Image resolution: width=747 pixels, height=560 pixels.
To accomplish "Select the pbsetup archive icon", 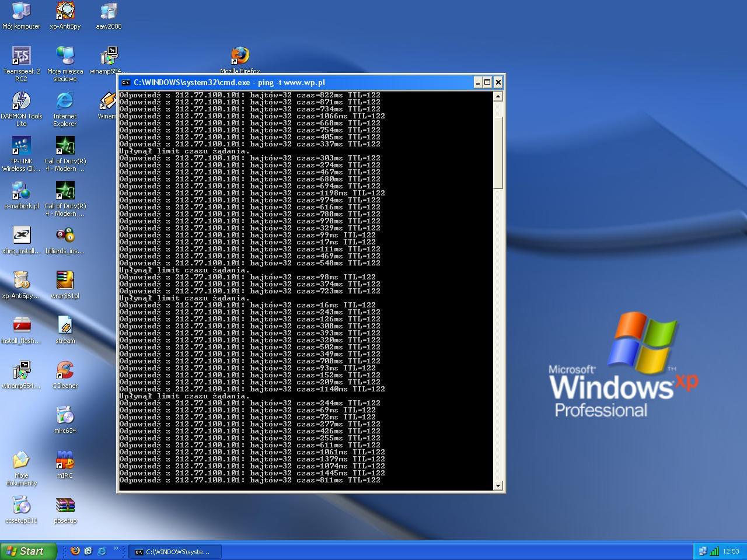I will 65,509.
